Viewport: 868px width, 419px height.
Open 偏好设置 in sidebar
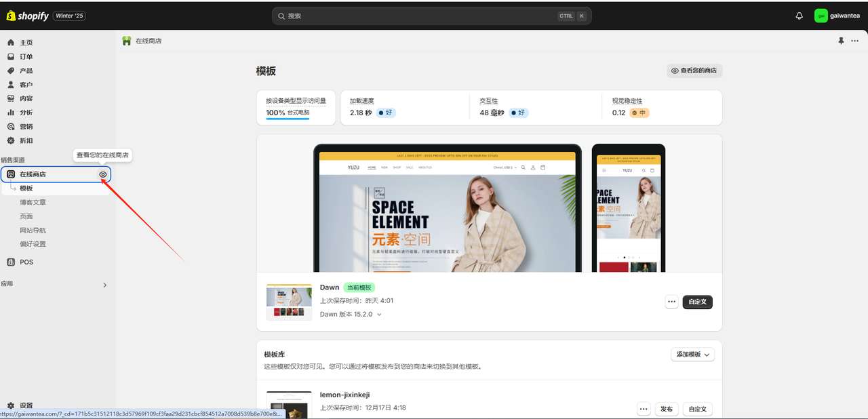point(33,244)
